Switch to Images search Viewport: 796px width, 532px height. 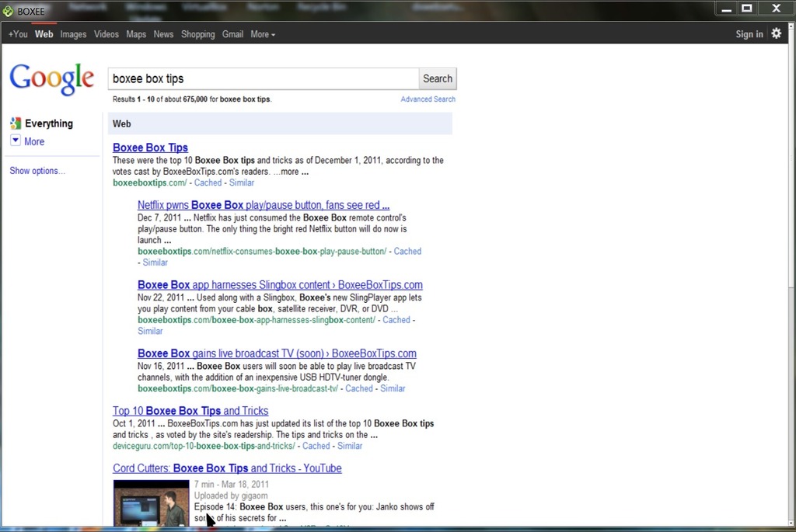[x=73, y=34]
